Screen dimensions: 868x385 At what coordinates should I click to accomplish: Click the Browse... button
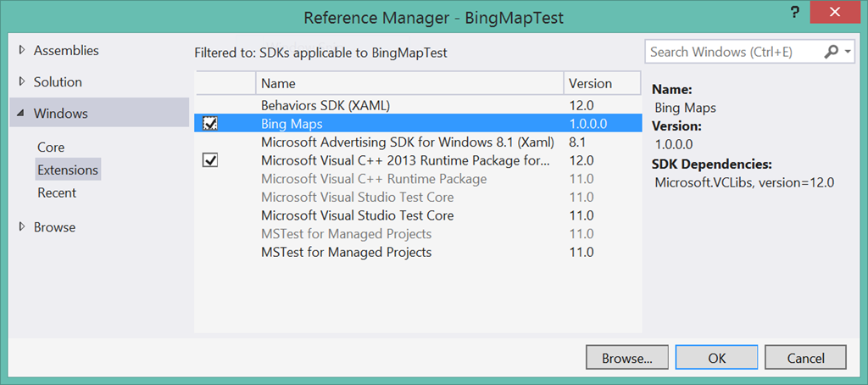coord(627,358)
